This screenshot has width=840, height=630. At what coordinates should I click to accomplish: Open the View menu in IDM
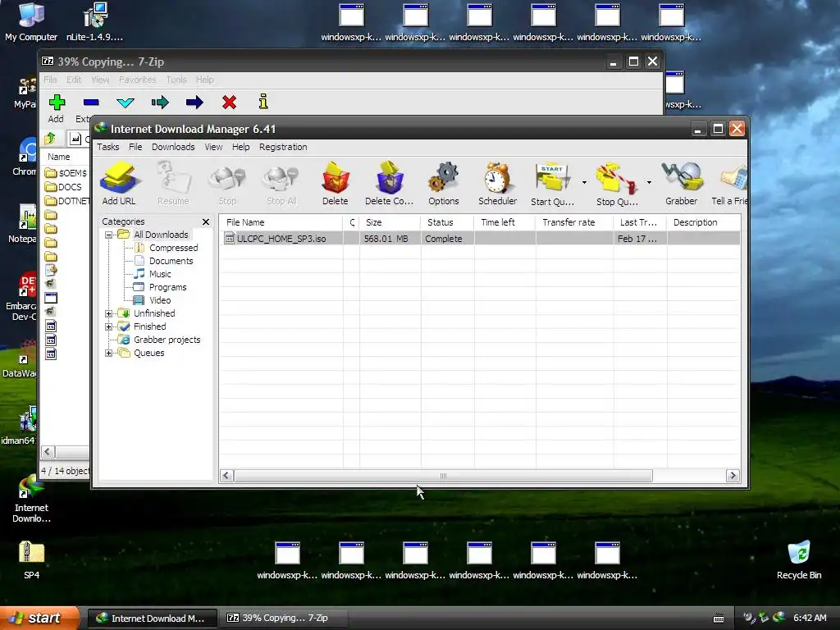(213, 147)
